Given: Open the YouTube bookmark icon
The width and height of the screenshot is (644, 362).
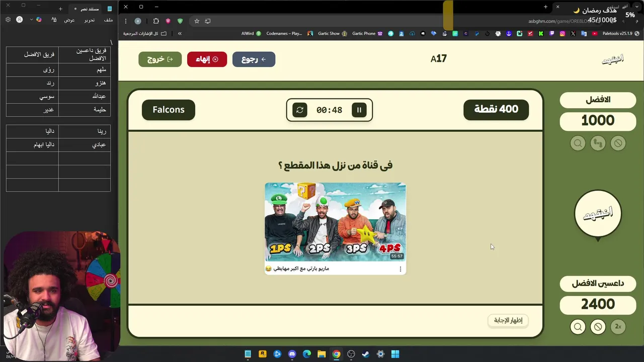Looking at the screenshot, I should (x=595, y=34).
